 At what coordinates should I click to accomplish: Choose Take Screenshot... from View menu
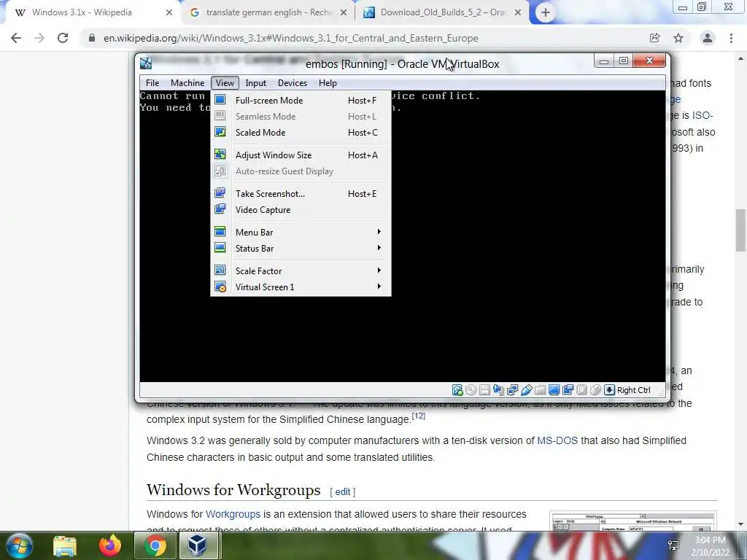click(x=301, y=193)
